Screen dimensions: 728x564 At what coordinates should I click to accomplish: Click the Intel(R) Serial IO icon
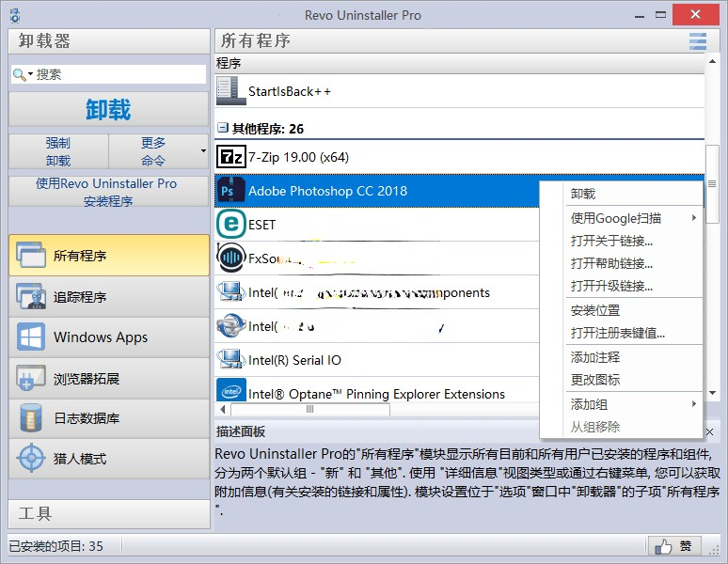230,359
